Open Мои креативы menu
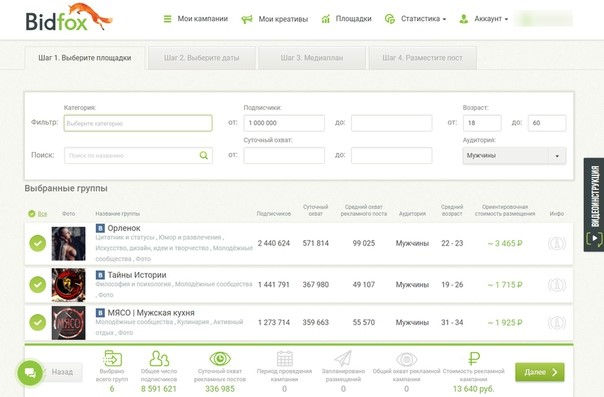The width and height of the screenshot is (604, 397). point(283,19)
